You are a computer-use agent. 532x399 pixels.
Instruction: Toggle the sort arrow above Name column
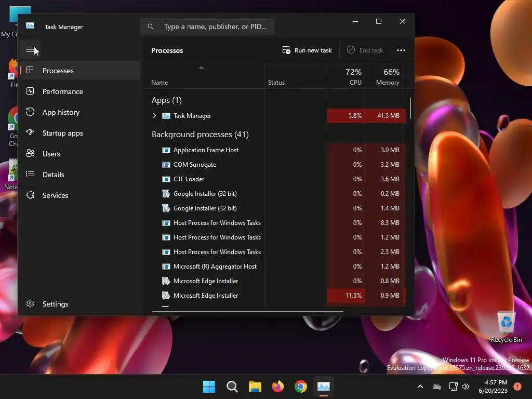point(201,68)
